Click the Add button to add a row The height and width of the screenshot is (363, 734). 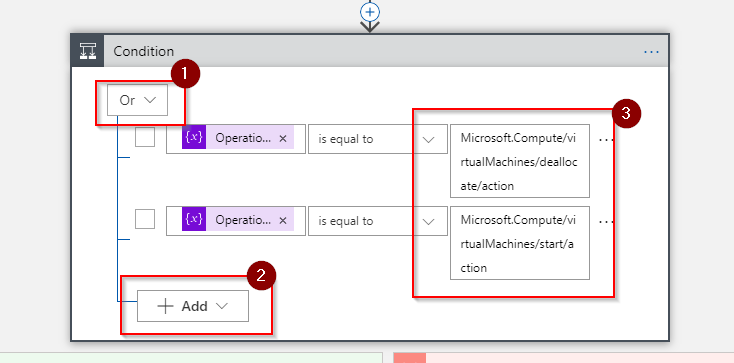(x=193, y=306)
